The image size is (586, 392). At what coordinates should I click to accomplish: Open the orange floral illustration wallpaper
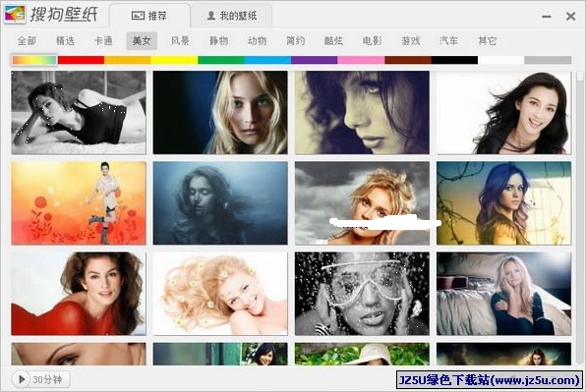pyautogui.click(x=79, y=203)
